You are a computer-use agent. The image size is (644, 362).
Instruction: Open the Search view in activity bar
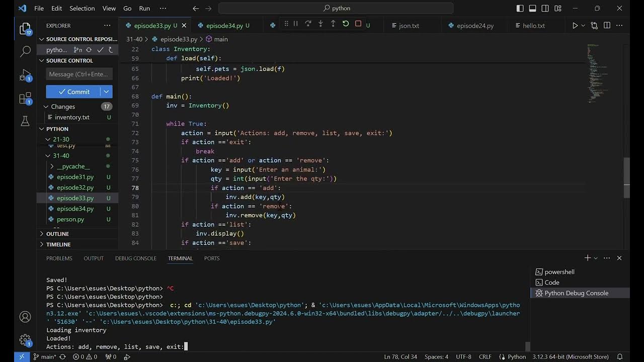[25, 51]
